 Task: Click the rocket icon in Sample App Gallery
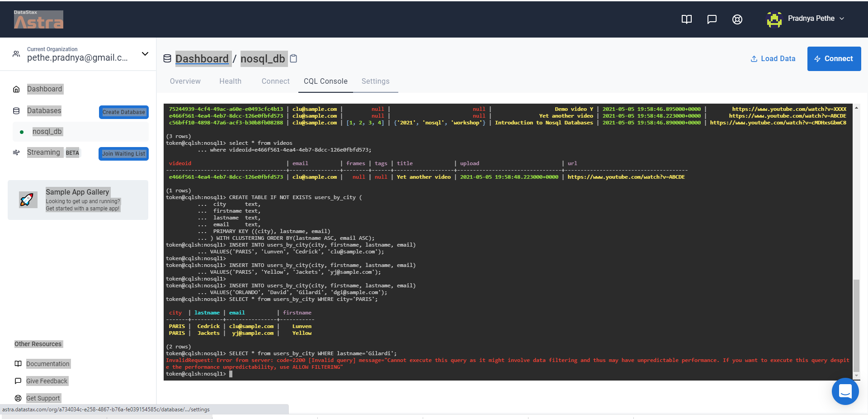(x=28, y=199)
